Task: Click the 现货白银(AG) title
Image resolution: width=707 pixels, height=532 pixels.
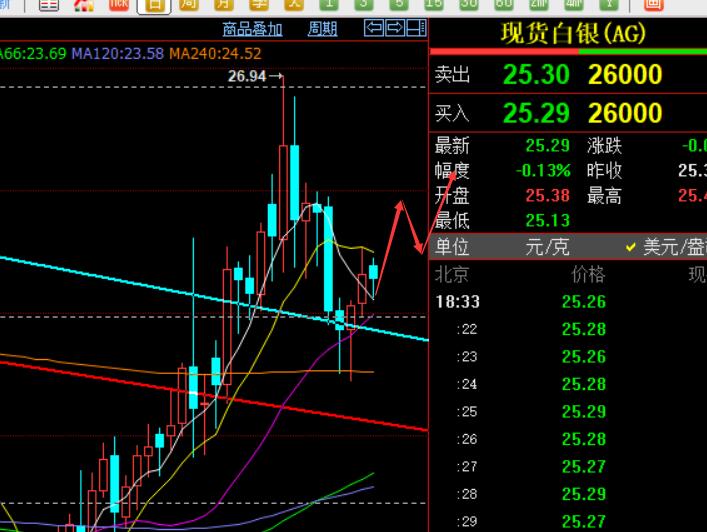Action: tap(573, 33)
